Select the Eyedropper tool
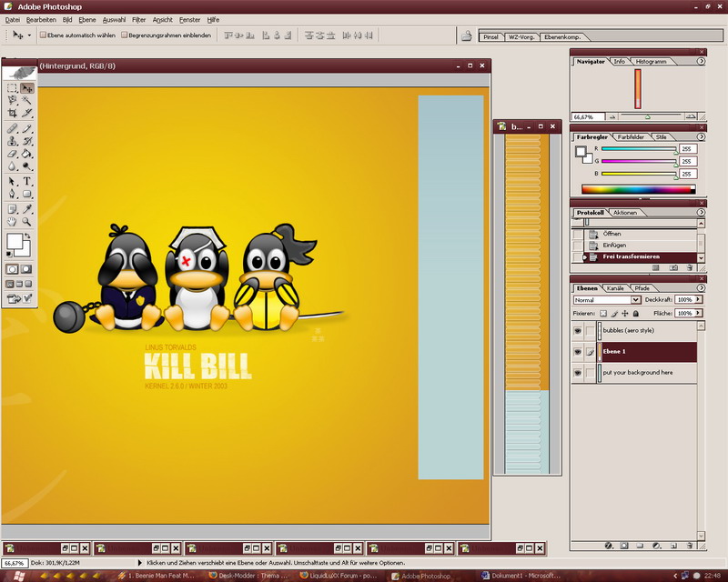 [27, 209]
